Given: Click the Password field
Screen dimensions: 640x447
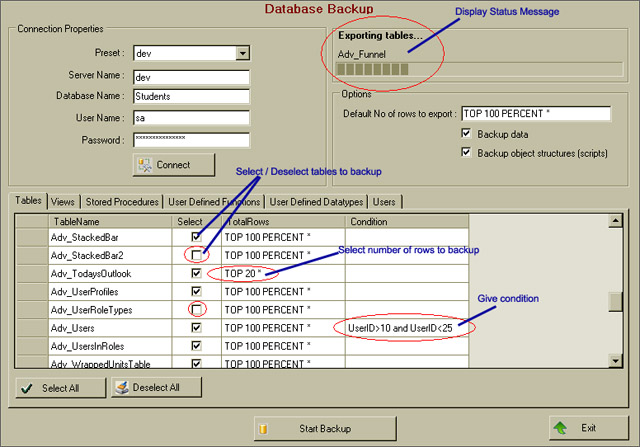Looking at the screenshot, I should click(x=190, y=140).
